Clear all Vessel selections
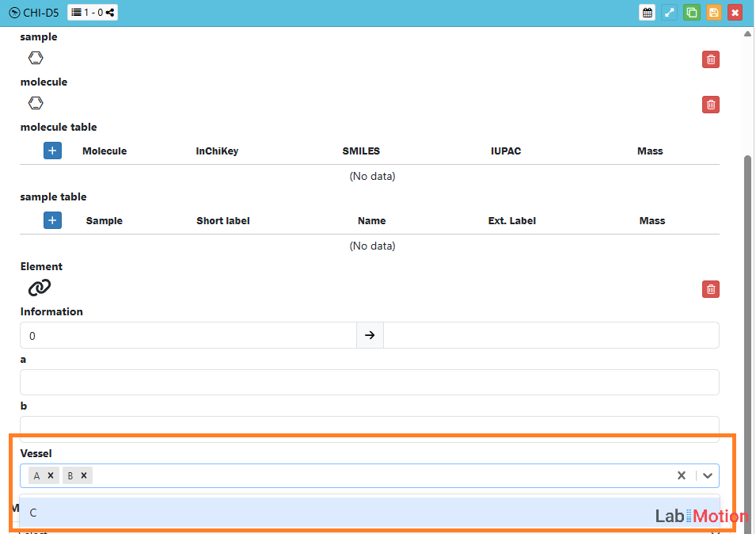 (x=681, y=475)
